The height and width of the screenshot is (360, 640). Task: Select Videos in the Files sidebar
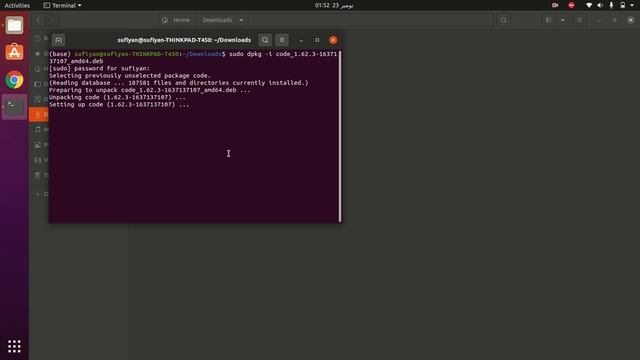[40, 160]
